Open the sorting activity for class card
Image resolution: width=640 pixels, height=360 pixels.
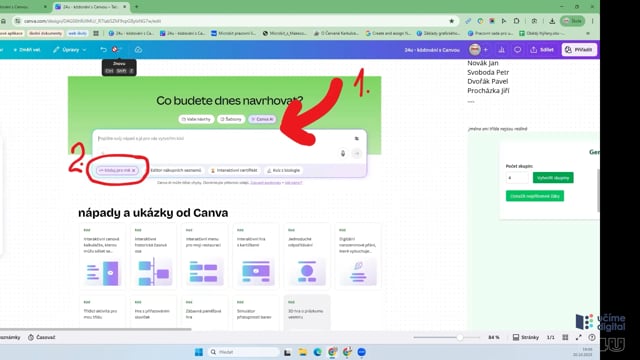coord(102,312)
